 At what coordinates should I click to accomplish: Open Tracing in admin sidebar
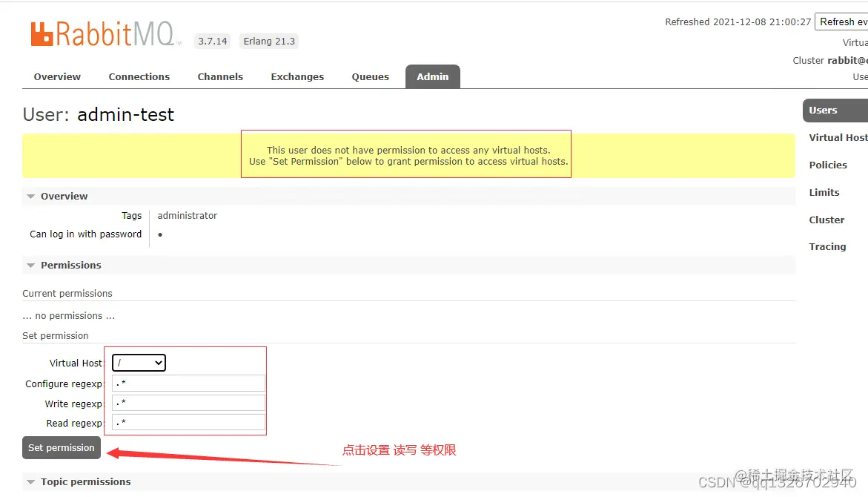click(x=827, y=246)
